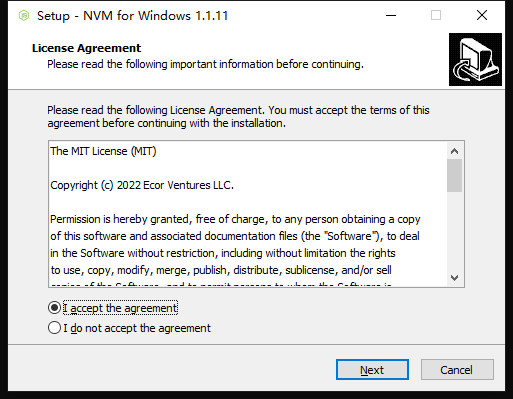The image size is (513, 399).
Task: Click the Copyright 2022 Ecor Ventures line
Action: 142,185
